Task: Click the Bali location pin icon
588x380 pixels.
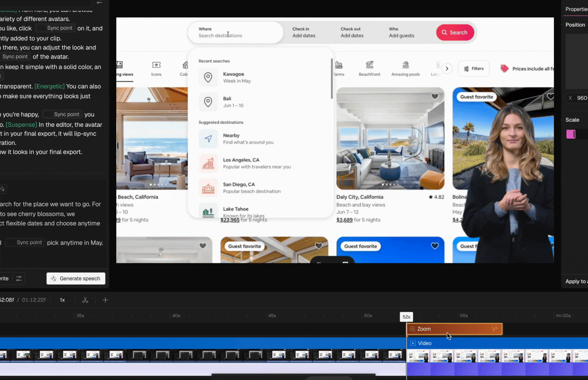Action: pyautogui.click(x=208, y=102)
